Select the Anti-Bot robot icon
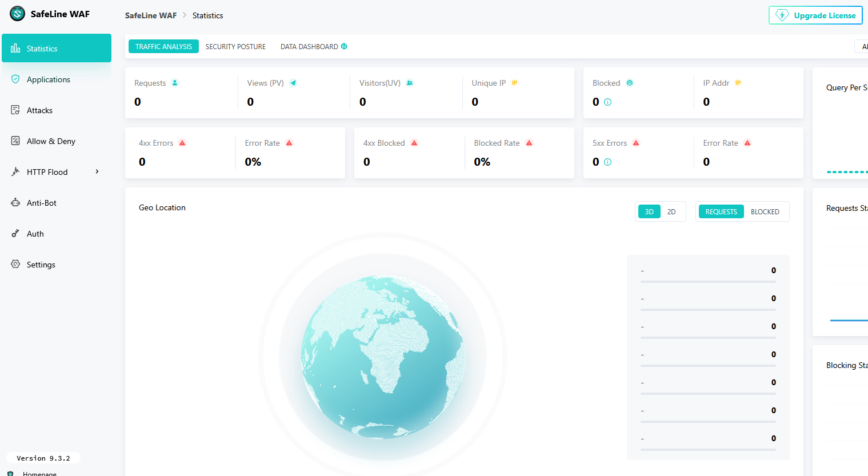Image resolution: width=868 pixels, height=476 pixels. coord(15,203)
